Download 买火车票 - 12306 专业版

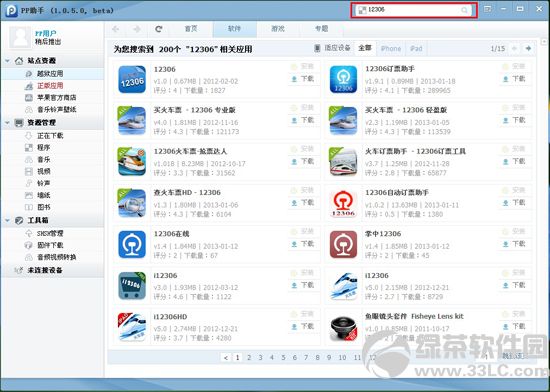(303, 121)
